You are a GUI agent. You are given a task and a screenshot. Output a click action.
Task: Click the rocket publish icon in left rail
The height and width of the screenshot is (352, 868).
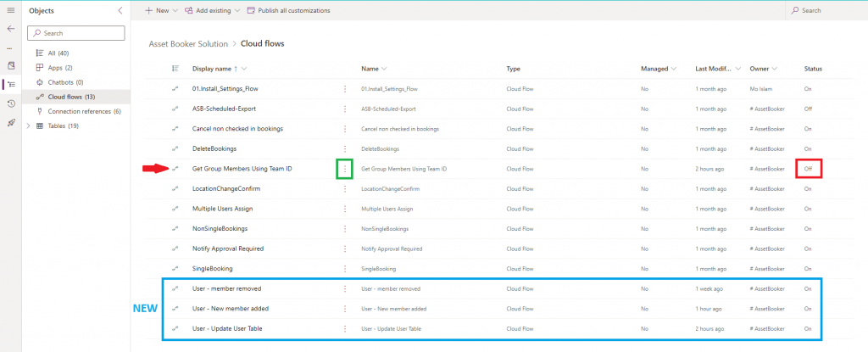(10, 122)
